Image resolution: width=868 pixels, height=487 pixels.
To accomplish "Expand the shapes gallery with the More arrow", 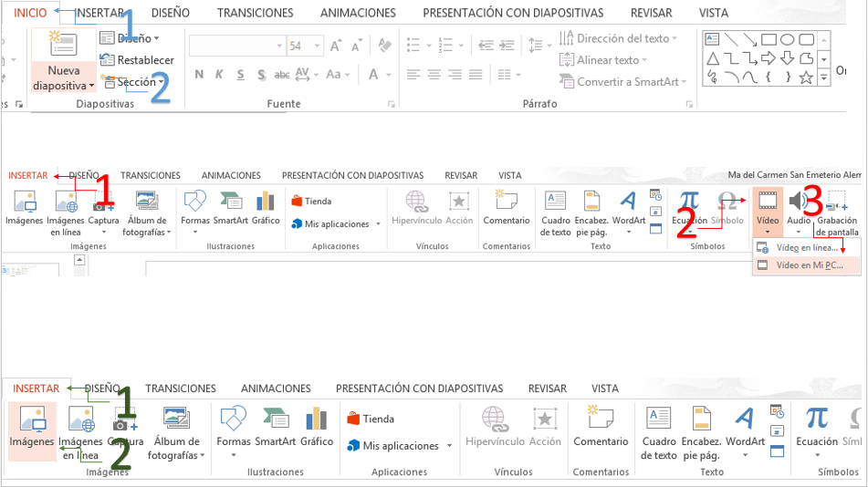I will click(x=824, y=78).
